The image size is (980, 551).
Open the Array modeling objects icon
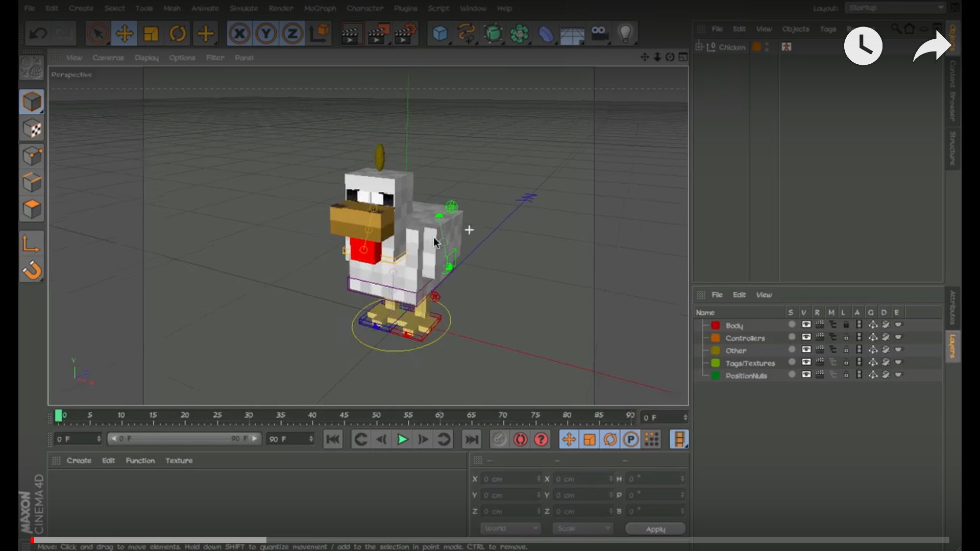(520, 34)
